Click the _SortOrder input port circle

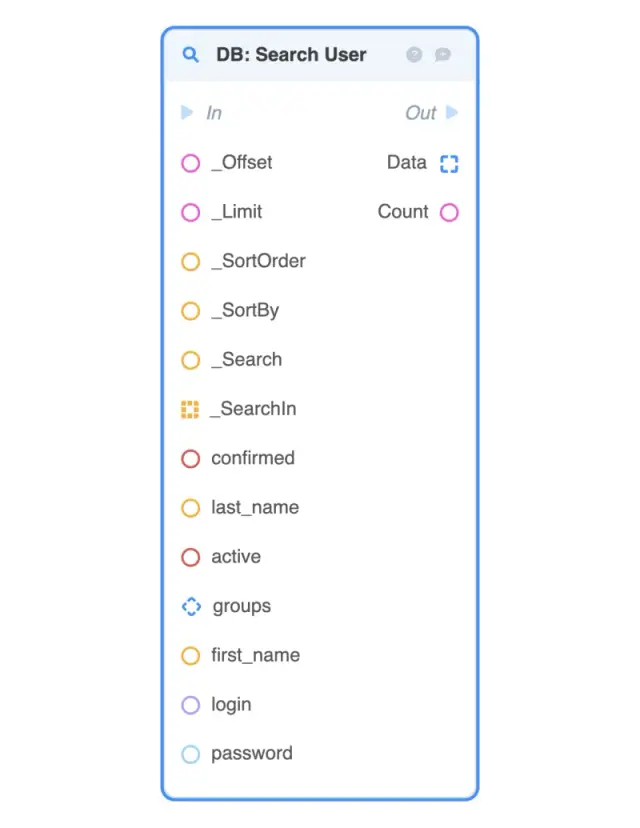190,262
